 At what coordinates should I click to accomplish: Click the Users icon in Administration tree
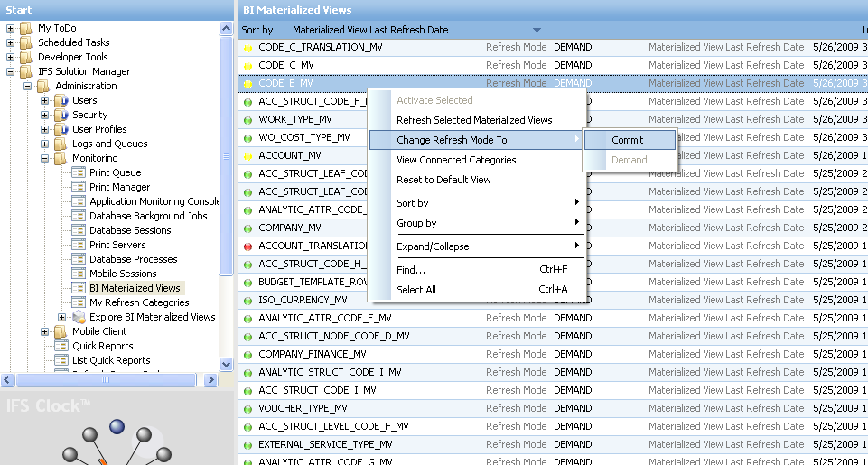coord(61,101)
